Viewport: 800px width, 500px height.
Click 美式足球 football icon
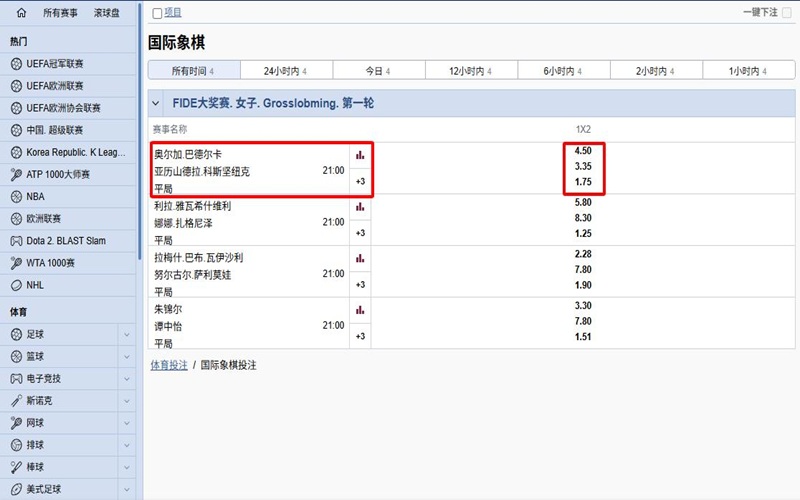tap(16, 489)
